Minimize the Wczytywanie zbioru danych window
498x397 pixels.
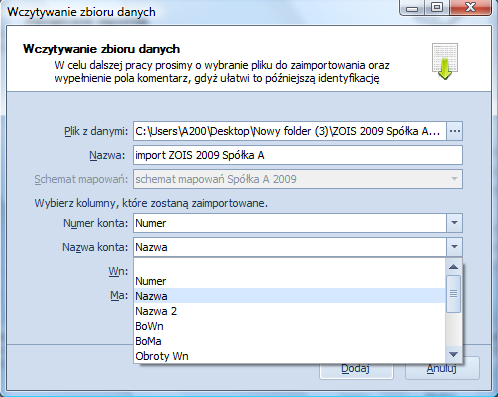coord(412,8)
